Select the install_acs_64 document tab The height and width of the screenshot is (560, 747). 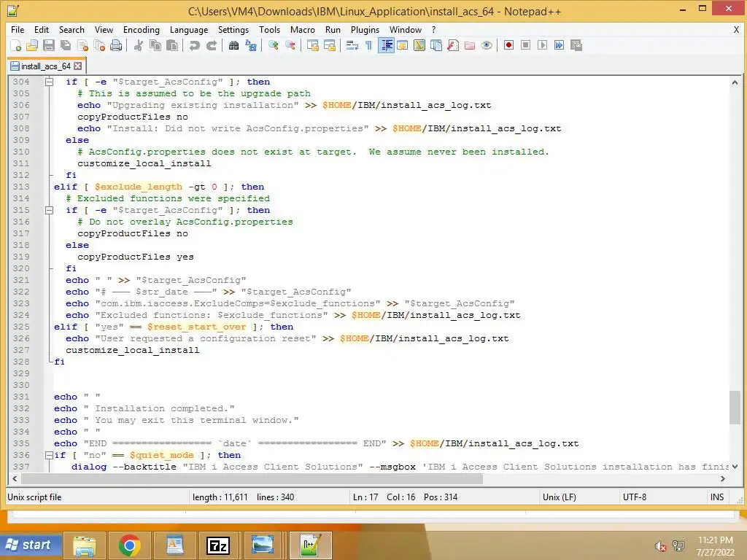[x=46, y=66]
